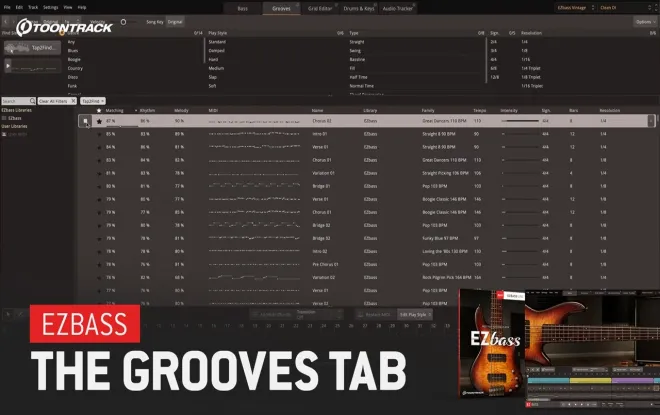Sort list by Intensity column

(509, 111)
